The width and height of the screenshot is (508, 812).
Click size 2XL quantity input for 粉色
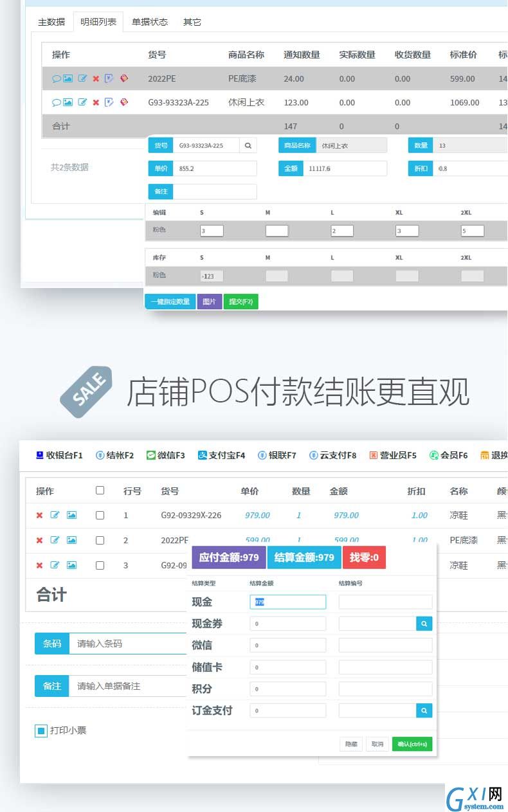473,230
